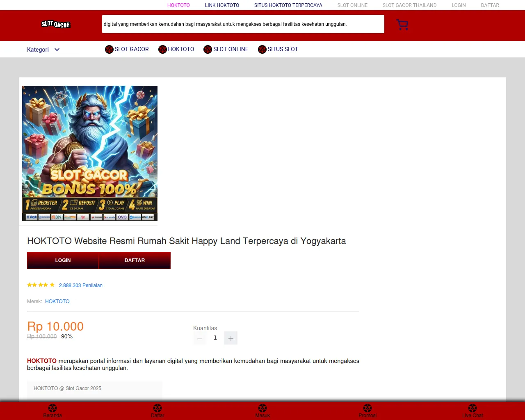Tap the Beranda icon in bottom bar
The image size is (525, 420).
[52, 408]
